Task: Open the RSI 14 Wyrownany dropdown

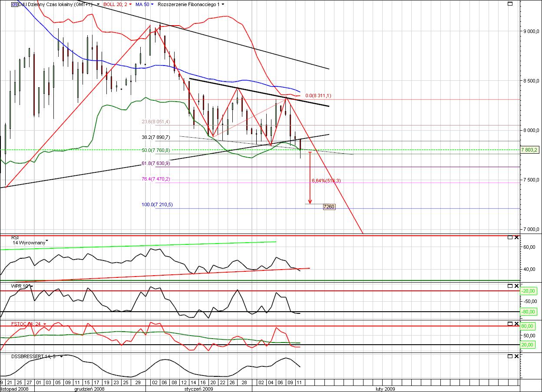Action: tap(47, 240)
